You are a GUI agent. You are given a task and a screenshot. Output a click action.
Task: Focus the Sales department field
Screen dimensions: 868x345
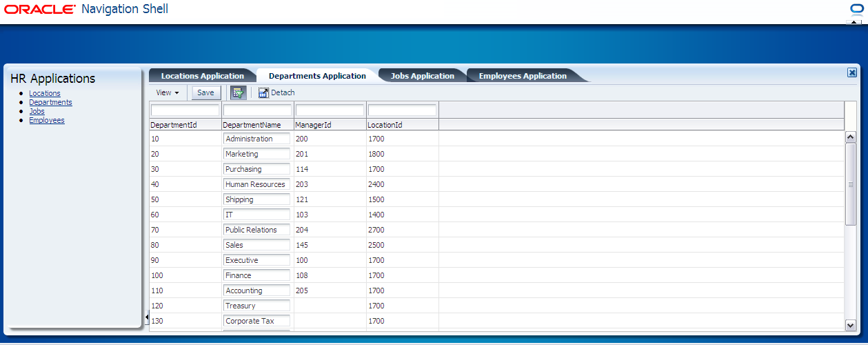point(256,245)
